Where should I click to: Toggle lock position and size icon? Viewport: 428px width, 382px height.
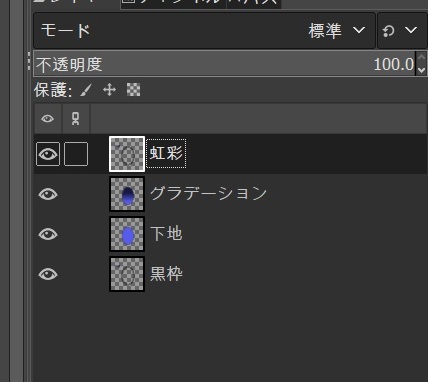coord(109,90)
